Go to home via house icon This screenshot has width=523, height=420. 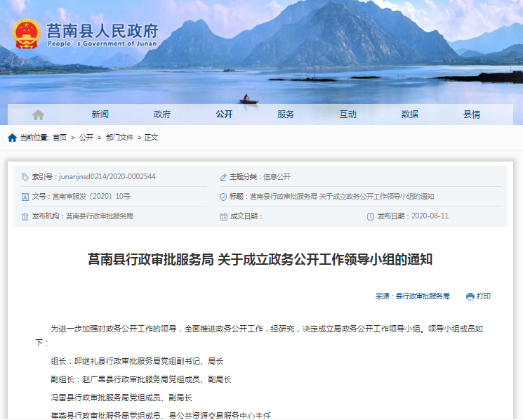coord(38,114)
